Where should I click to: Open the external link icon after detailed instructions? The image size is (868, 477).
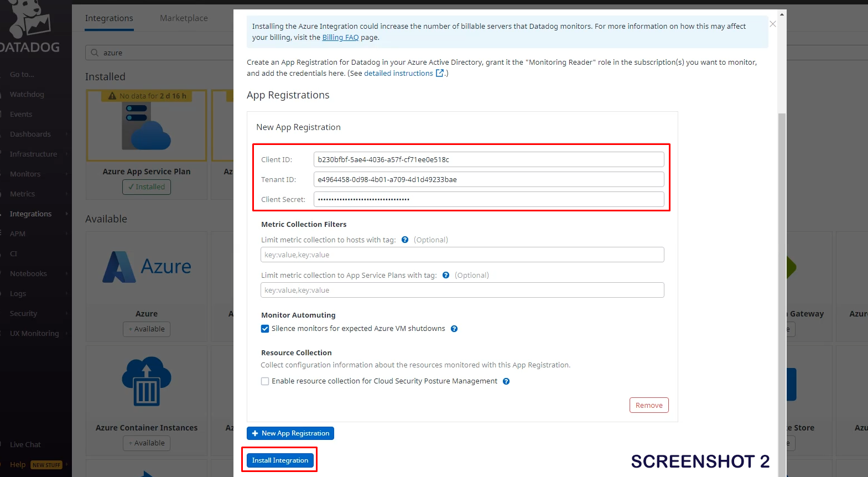(440, 73)
